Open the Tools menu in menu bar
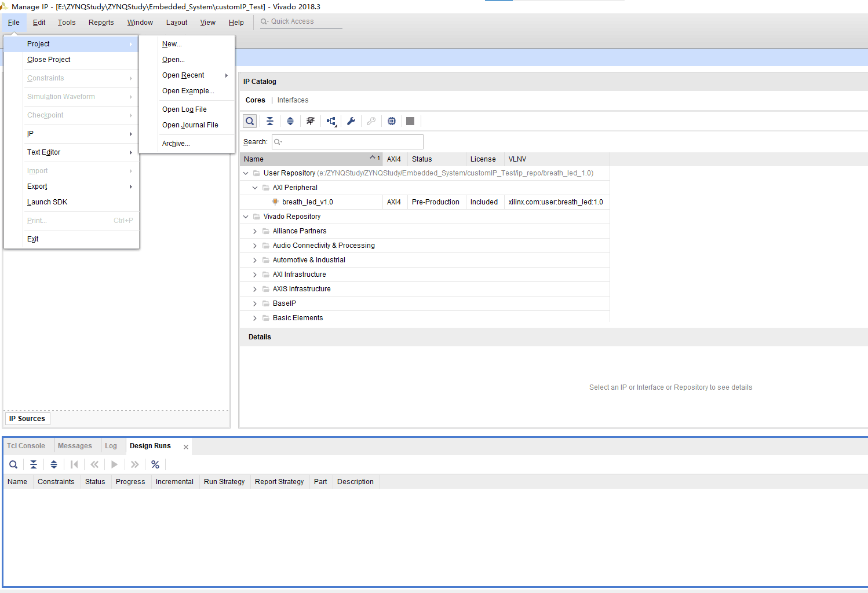The width and height of the screenshot is (868, 593). (x=67, y=23)
